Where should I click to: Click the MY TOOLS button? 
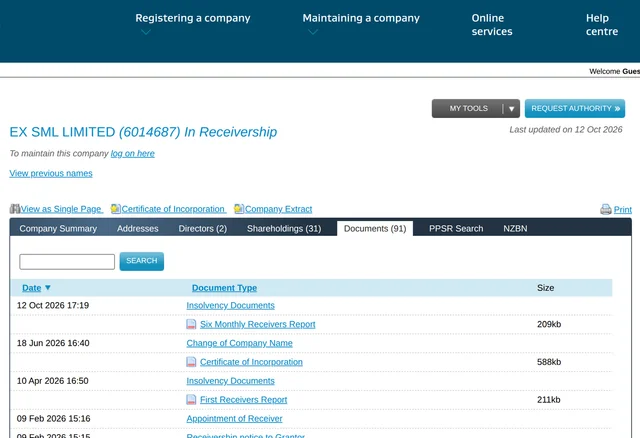tap(469, 109)
